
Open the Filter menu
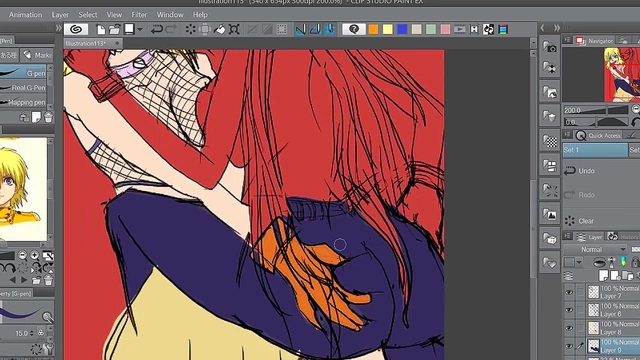point(139,15)
